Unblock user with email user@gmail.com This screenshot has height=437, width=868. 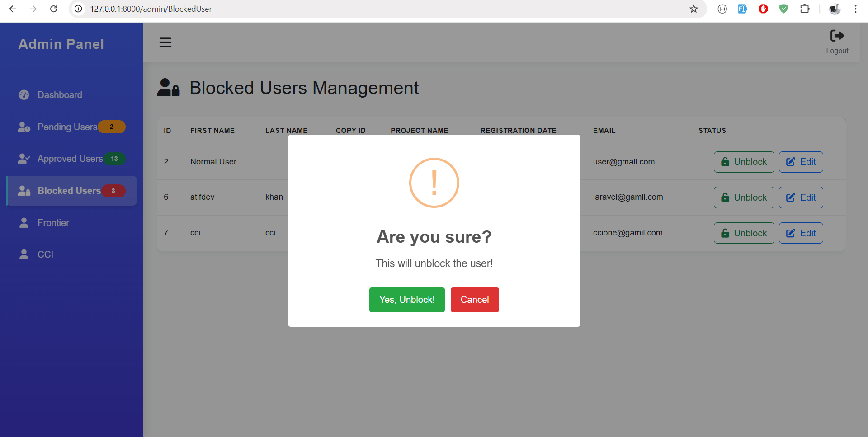pos(744,162)
